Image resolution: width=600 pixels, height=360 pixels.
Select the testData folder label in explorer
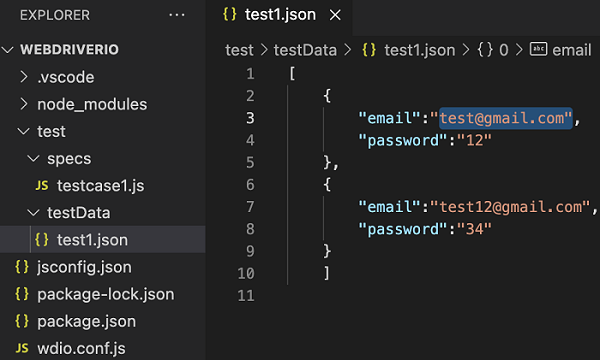pyautogui.click(x=78, y=213)
